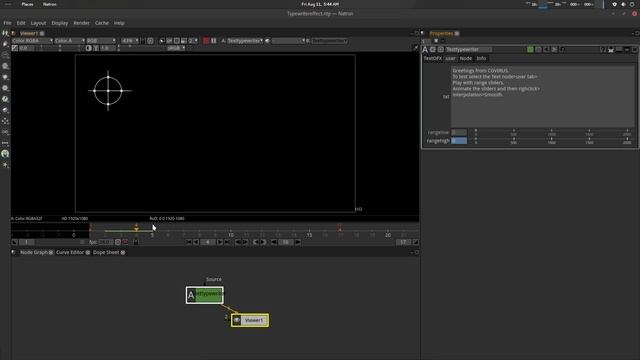The image size is (640, 360).
Task: Switch to the Dope Sheet tab
Action: [106, 252]
